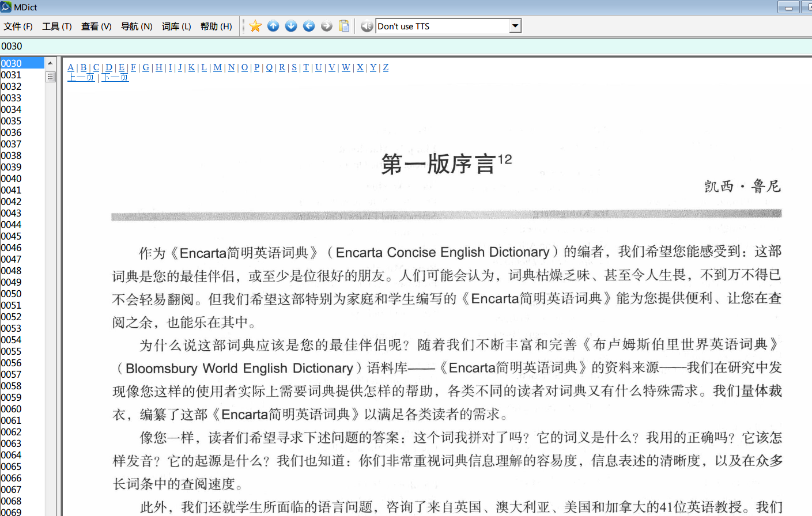Click the 上一页 previous page link
This screenshot has width=812, height=516.
[x=81, y=77]
